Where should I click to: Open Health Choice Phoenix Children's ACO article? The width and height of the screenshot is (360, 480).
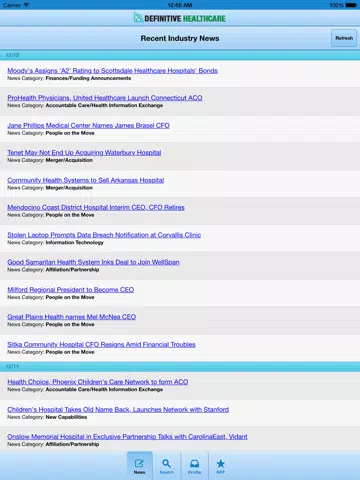pos(98,382)
